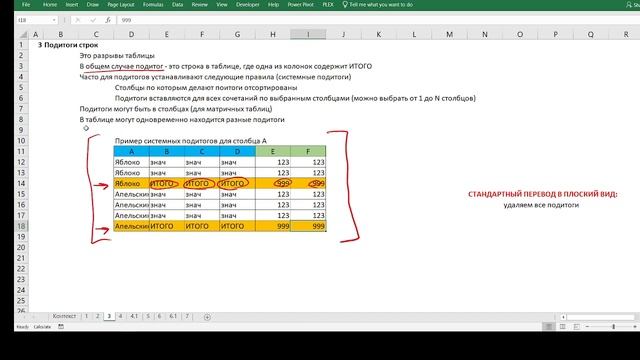
Task: Click the Insert Function fx icon
Action: (108, 20)
